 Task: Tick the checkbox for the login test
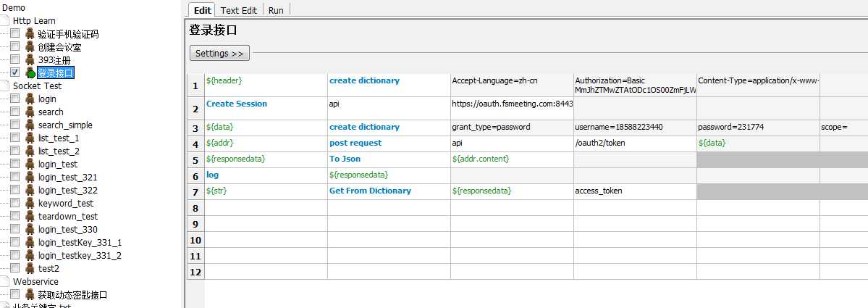15,99
